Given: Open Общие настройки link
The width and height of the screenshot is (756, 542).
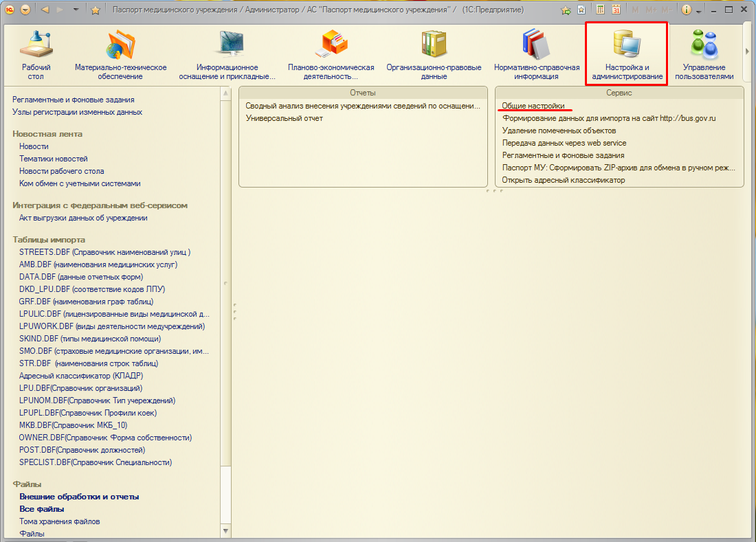Looking at the screenshot, I should coord(533,106).
